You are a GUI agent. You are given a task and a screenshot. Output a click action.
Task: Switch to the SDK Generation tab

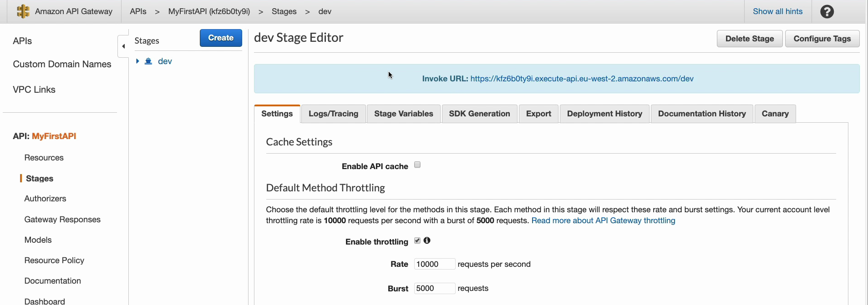[480, 114]
